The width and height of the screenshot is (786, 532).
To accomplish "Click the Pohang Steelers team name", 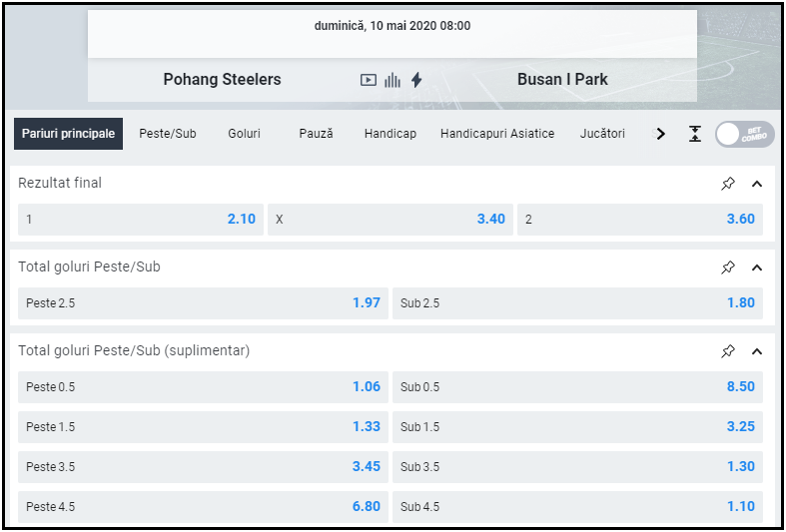I will coord(222,80).
